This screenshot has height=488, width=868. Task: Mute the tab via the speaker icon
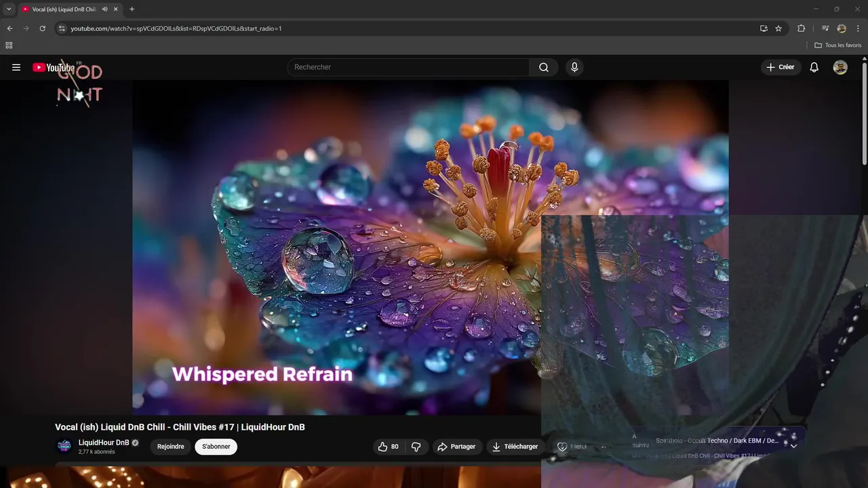click(x=104, y=9)
